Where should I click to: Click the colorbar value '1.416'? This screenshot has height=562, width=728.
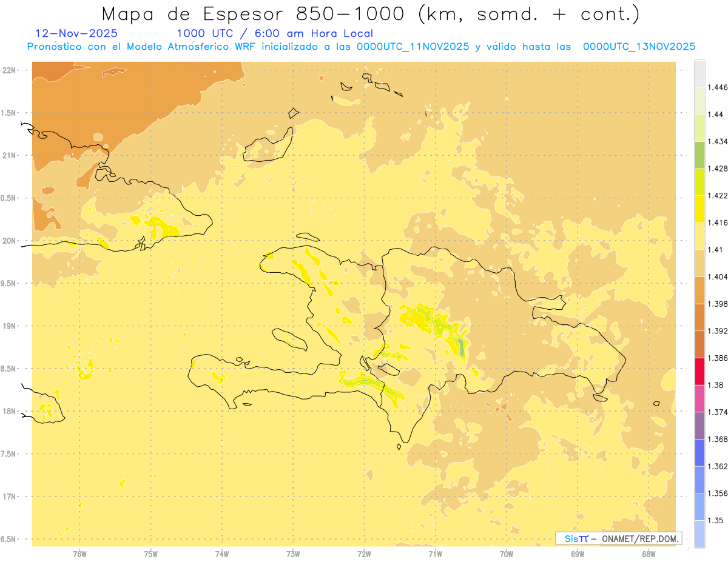click(x=719, y=222)
